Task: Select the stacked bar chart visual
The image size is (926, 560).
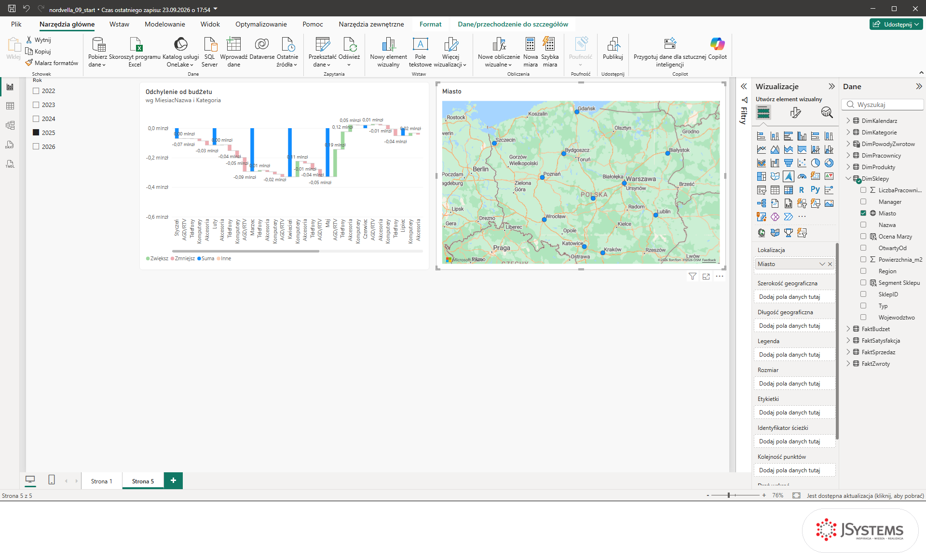Action: [x=762, y=136]
